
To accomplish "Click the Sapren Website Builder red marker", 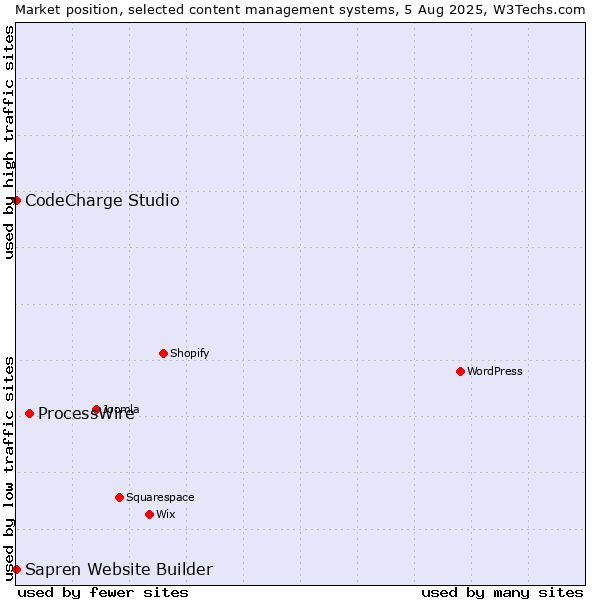I will pos(16,569).
